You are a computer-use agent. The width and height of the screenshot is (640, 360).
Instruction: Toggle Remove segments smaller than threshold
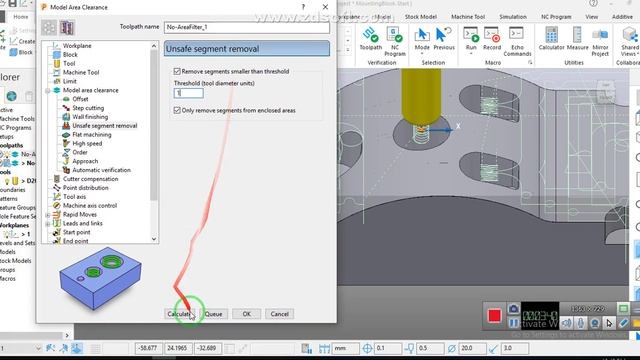pyautogui.click(x=177, y=71)
